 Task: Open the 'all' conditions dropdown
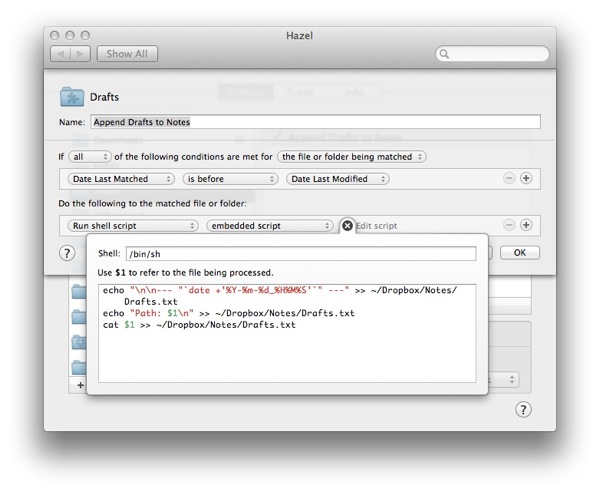(90, 157)
